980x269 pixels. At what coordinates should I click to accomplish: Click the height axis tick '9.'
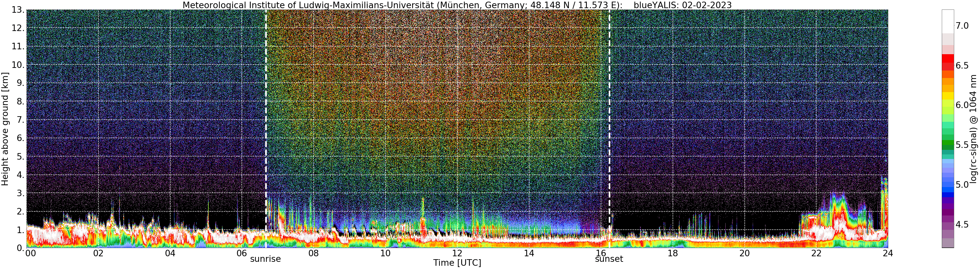click(21, 83)
